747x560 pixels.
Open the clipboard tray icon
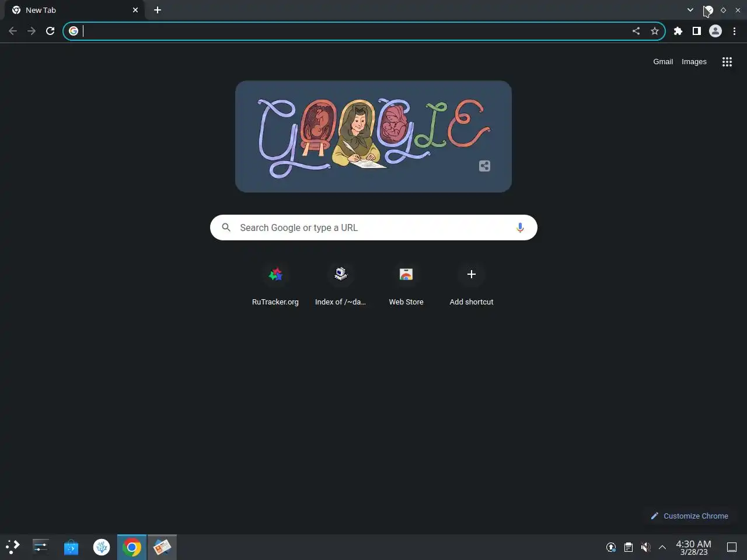(629, 547)
